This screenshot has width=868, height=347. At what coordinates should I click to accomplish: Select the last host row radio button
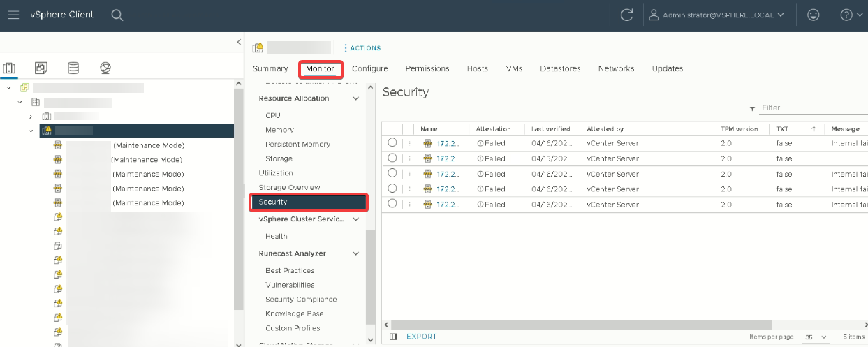point(392,203)
